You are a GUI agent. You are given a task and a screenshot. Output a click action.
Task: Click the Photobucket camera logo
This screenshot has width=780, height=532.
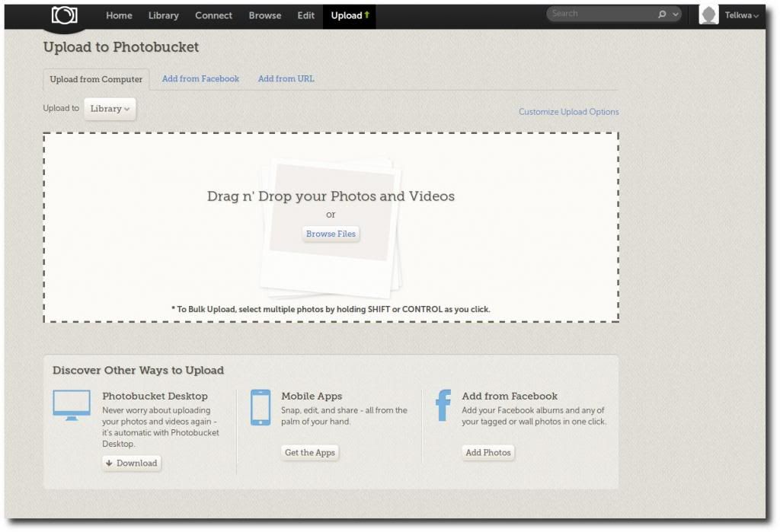(64, 15)
